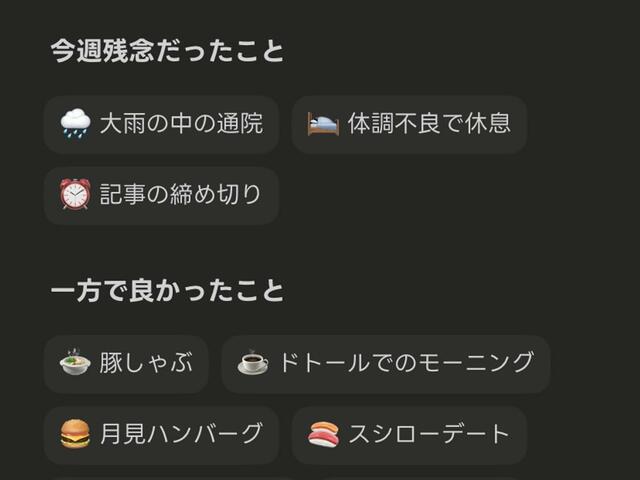Click the sleeping bed emoji icon

(323, 124)
